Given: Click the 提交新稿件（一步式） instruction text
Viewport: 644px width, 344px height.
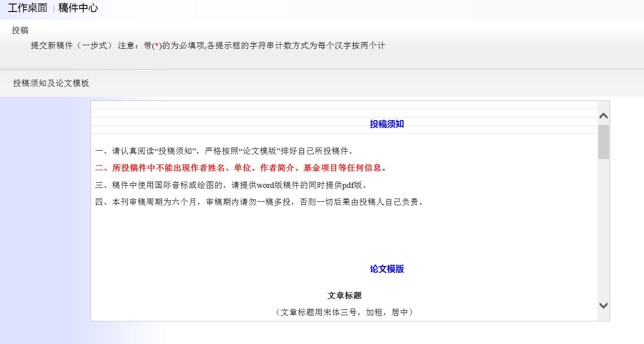Looking at the screenshot, I should coord(72,46).
